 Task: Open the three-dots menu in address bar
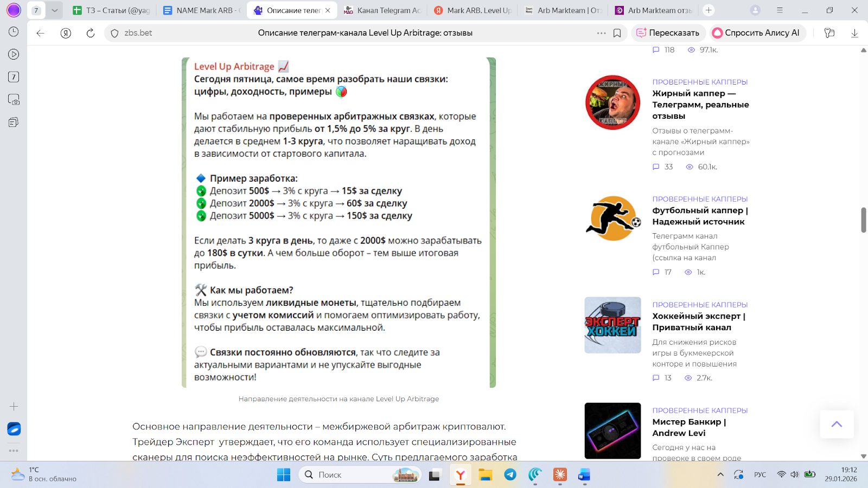point(601,33)
